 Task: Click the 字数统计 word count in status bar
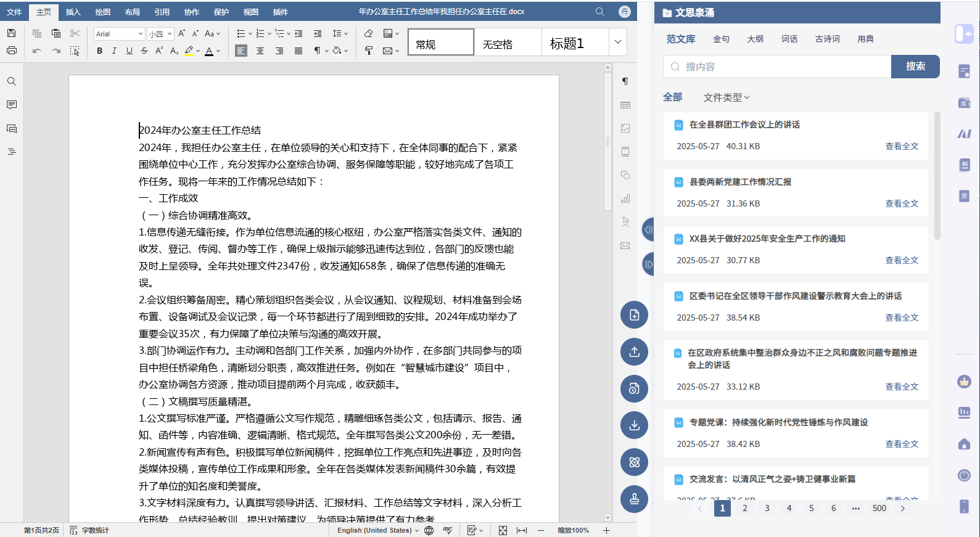tap(89, 530)
